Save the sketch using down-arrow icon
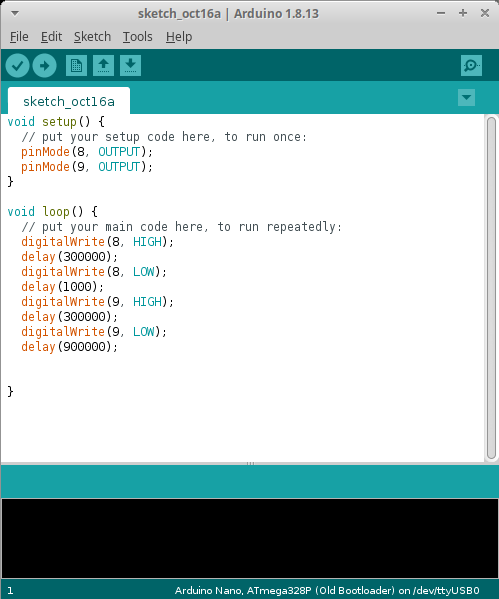 click(x=130, y=66)
